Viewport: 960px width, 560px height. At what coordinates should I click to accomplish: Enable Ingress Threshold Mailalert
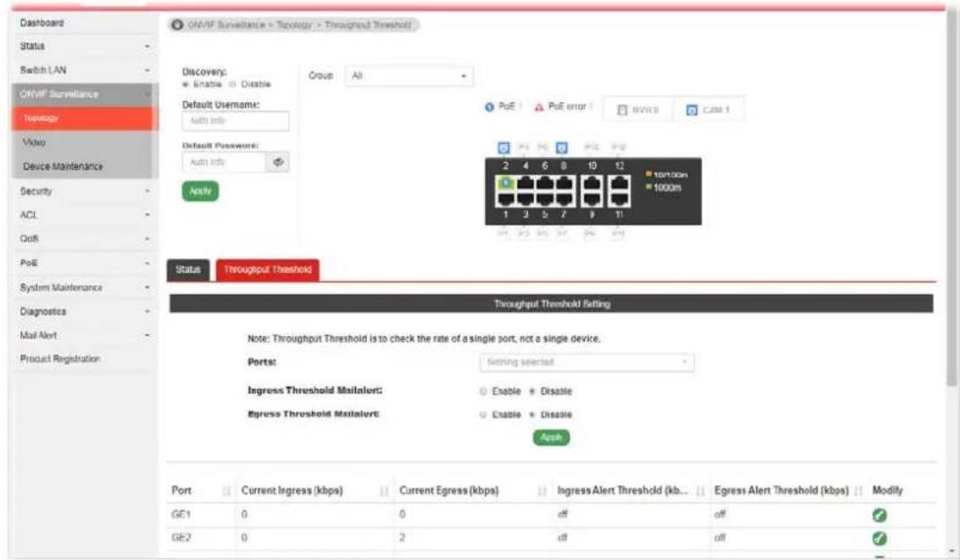coord(483,391)
